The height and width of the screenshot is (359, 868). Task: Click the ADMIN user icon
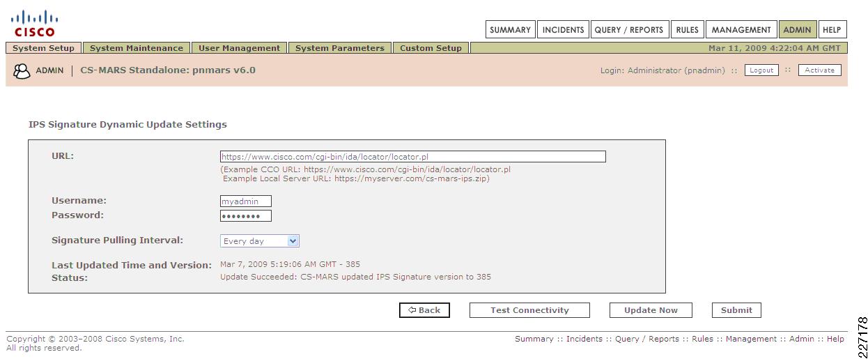[x=22, y=70]
